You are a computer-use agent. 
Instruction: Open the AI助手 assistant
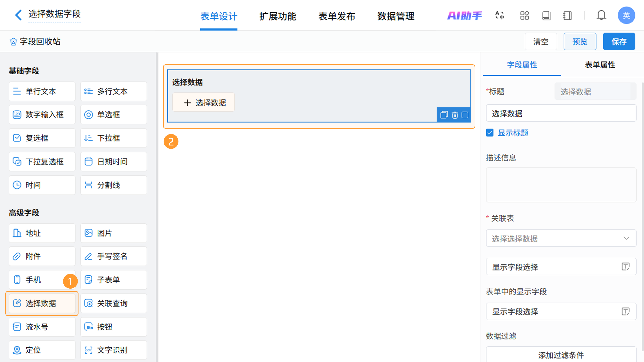click(464, 16)
